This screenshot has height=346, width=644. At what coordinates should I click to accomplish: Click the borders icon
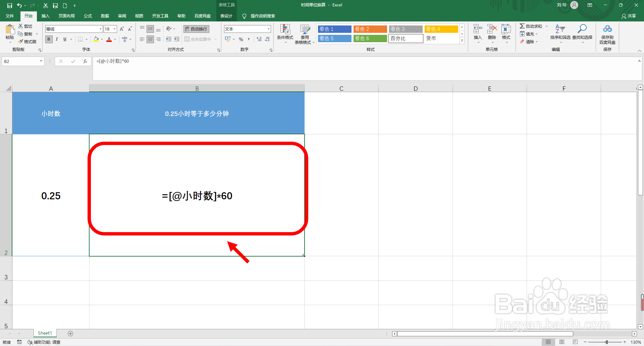pyautogui.click(x=80, y=39)
